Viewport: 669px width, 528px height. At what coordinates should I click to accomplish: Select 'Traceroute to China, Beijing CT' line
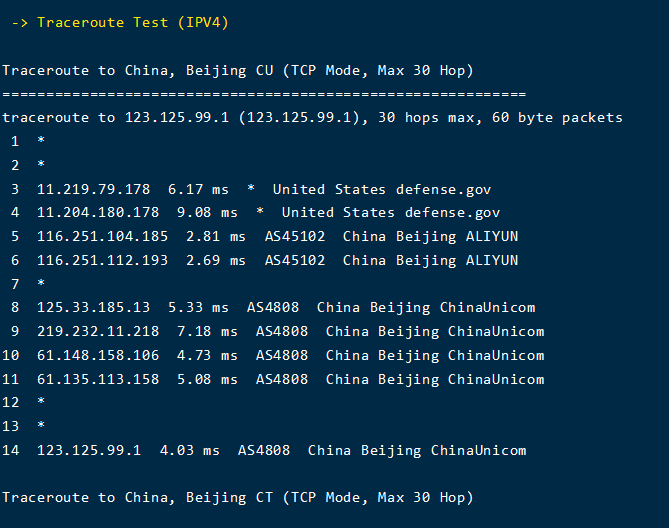coord(238,497)
